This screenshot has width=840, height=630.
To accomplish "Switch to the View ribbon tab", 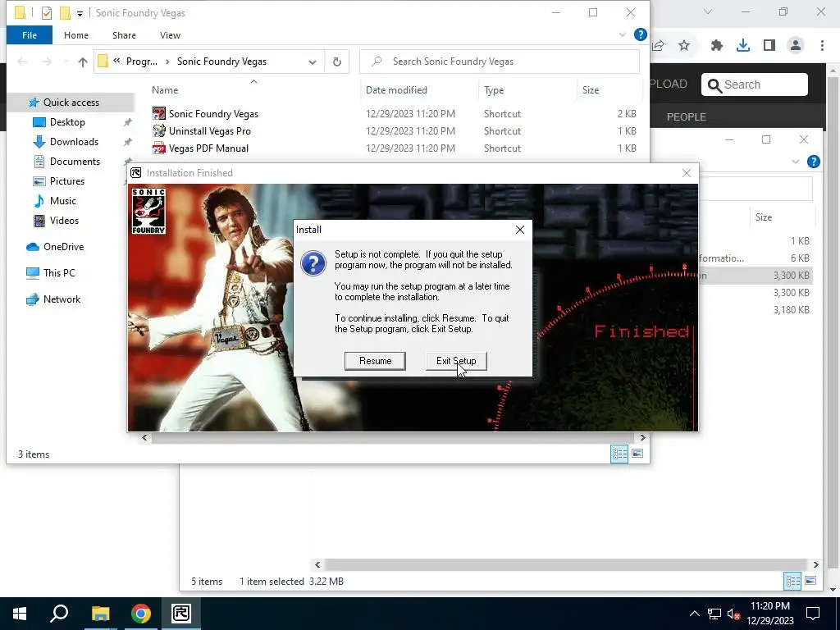I will point(170,35).
